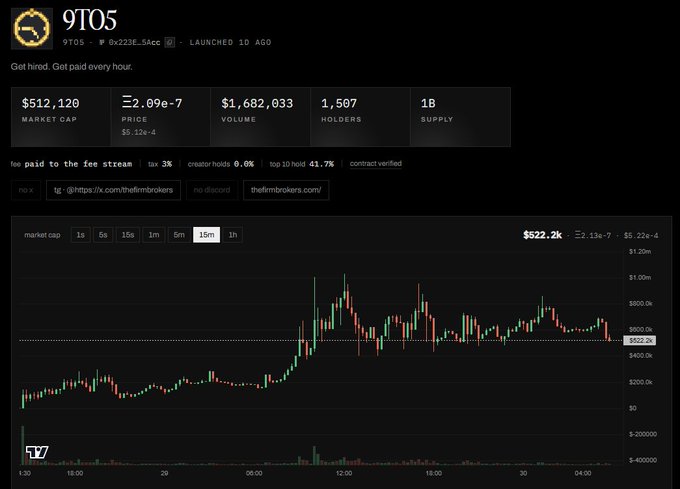Switch chart to 15s interval

pyautogui.click(x=128, y=235)
